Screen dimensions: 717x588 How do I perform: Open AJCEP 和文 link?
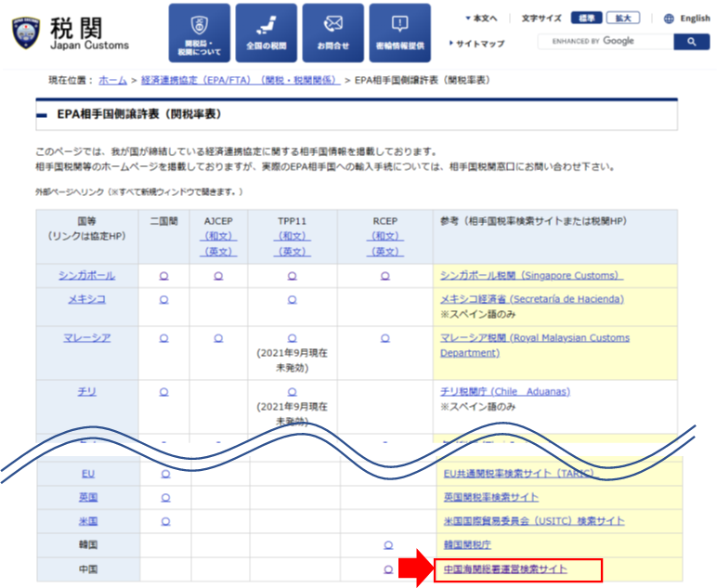(218, 236)
